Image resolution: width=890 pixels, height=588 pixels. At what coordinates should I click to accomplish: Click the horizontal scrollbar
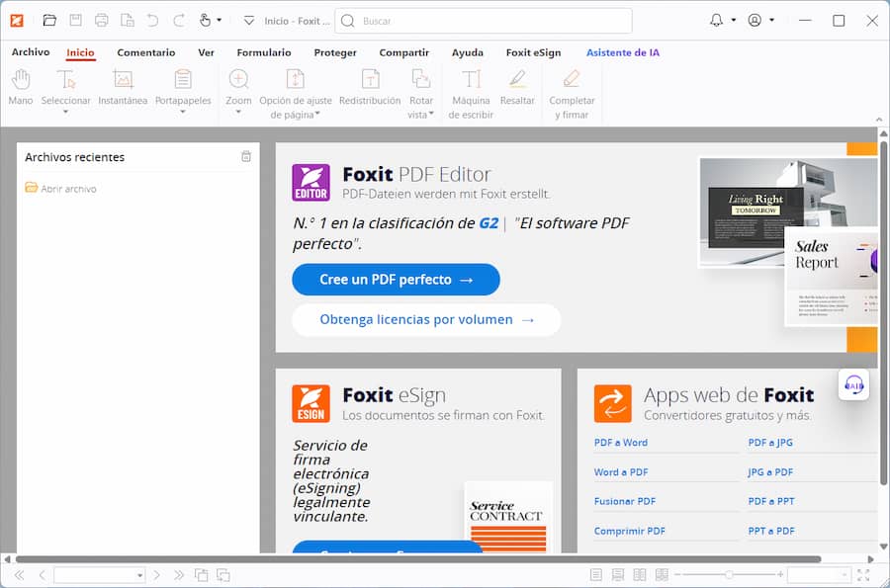coord(418,559)
